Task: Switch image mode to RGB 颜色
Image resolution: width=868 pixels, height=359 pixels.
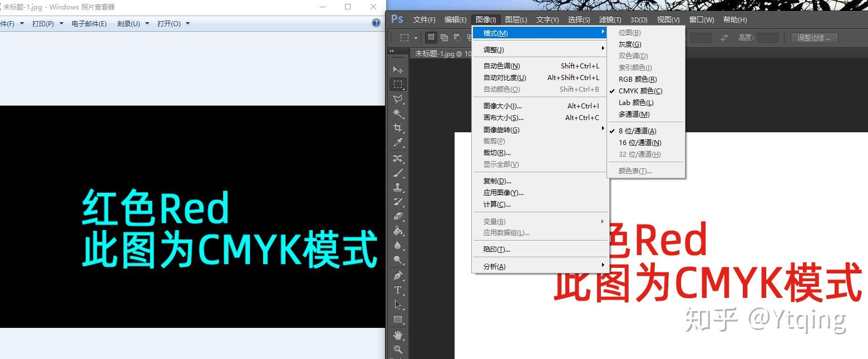Action: 646,79
